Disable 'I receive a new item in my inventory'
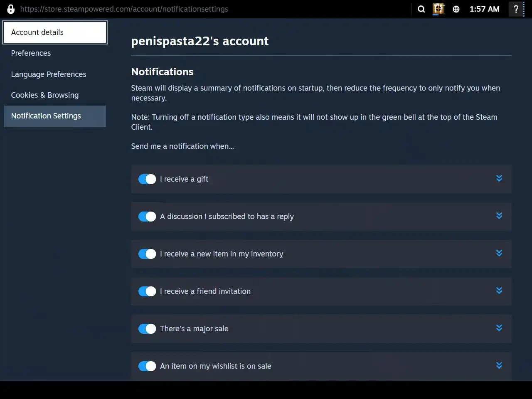532x399 pixels. coord(147,254)
